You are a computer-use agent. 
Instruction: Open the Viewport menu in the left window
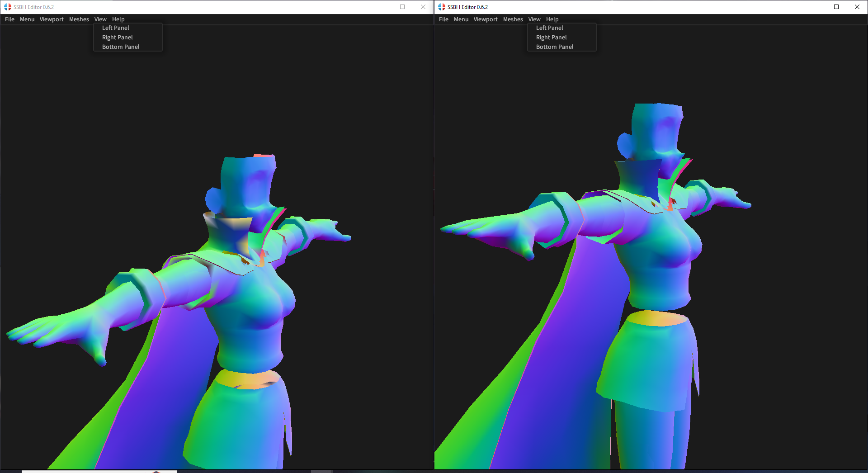coord(51,19)
